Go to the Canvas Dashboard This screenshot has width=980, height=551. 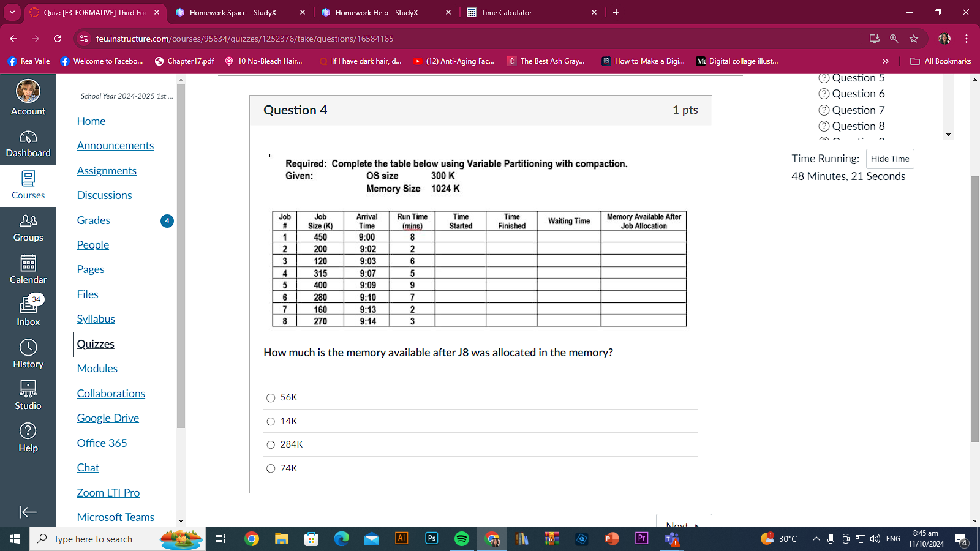coord(28,144)
